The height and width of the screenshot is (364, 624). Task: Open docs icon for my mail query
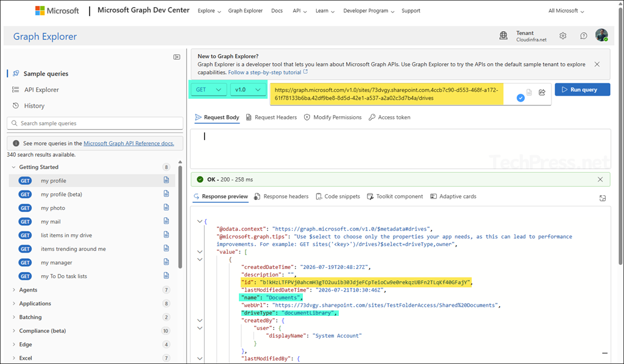click(x=166, y=220)
